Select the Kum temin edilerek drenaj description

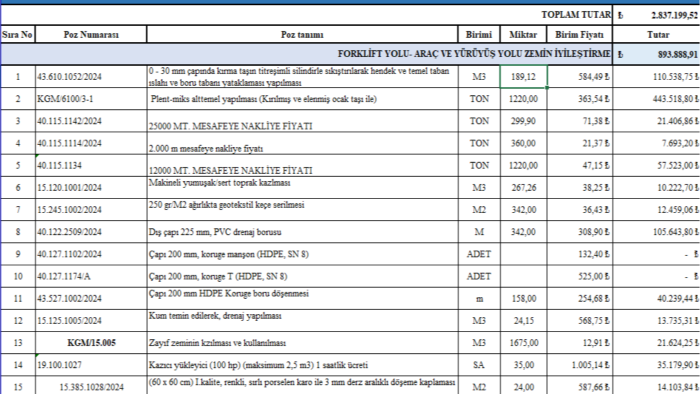[x=302, y=321]
